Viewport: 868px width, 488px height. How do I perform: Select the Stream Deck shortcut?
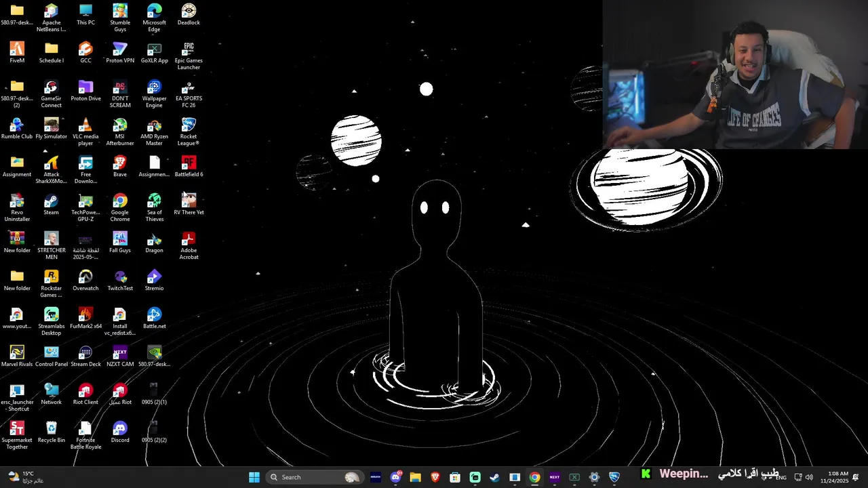click(x=85, y=356)
